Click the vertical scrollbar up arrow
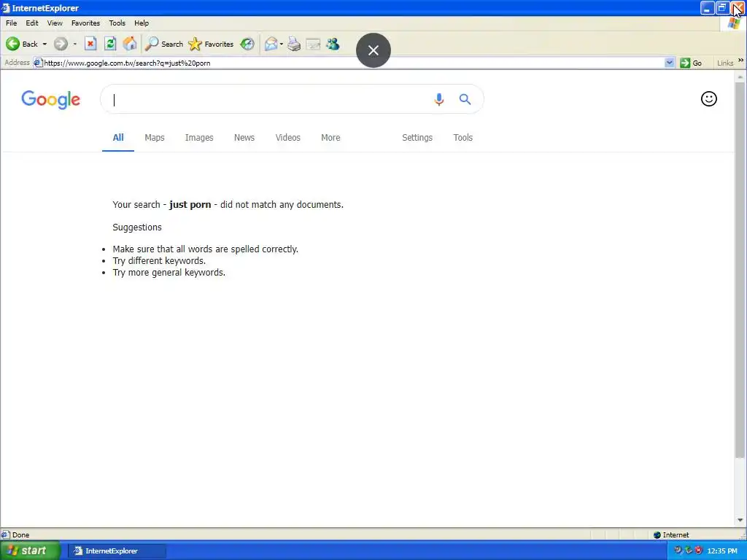 point(740,76)
